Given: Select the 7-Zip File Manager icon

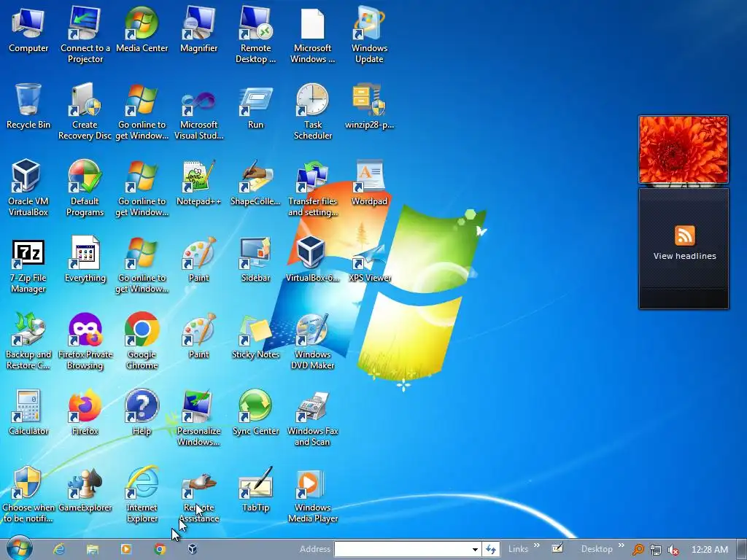Looking at the screenshot, I should [x=28, y=265].
